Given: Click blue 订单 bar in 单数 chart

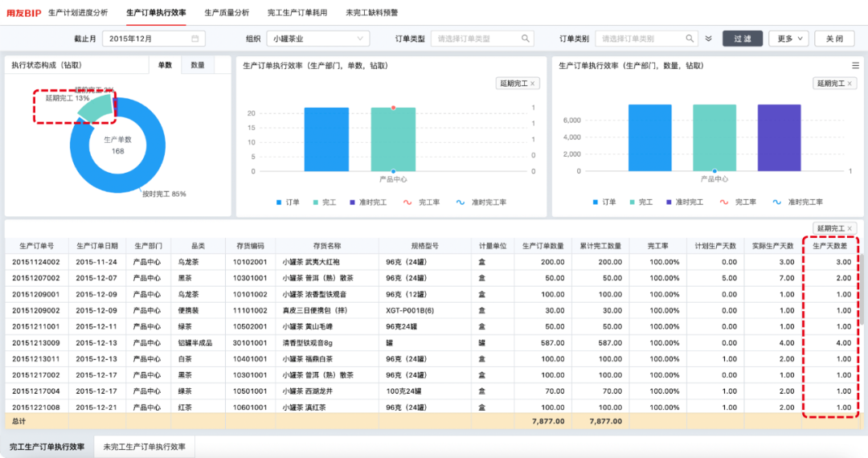Looking at the screenshot, I should pos(326,139).
